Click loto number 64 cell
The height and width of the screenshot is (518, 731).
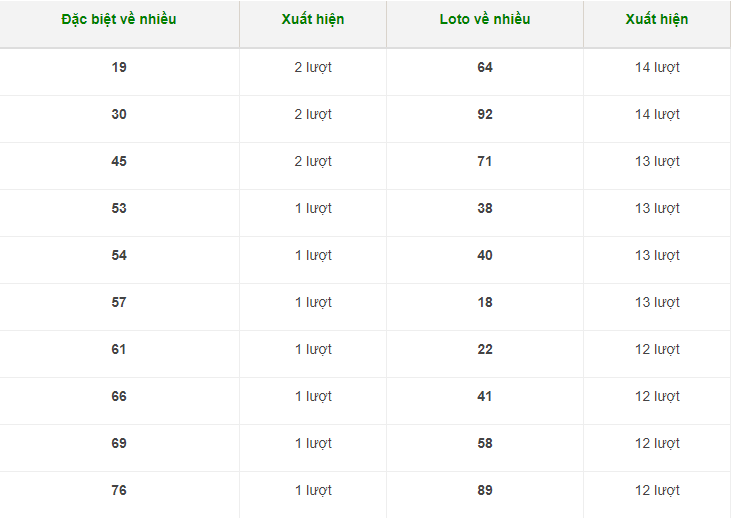point(485,67)
